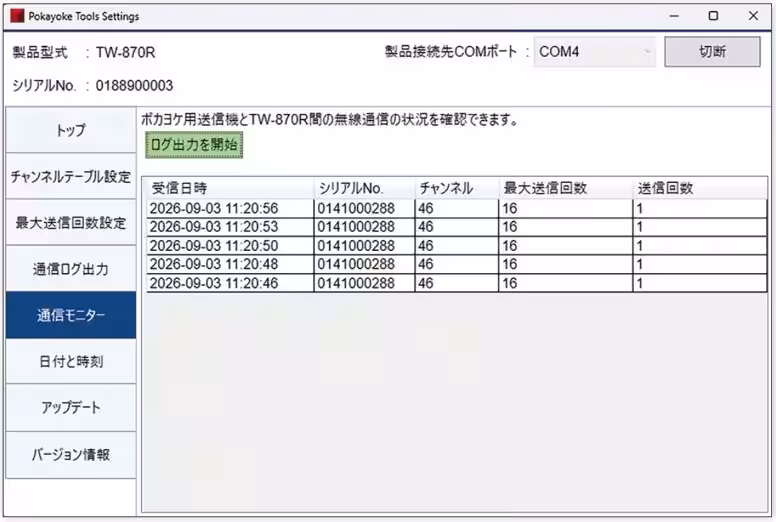
Task: Select row with time 2026-09-03 11:20:50
Action: [x=456, y=246]
